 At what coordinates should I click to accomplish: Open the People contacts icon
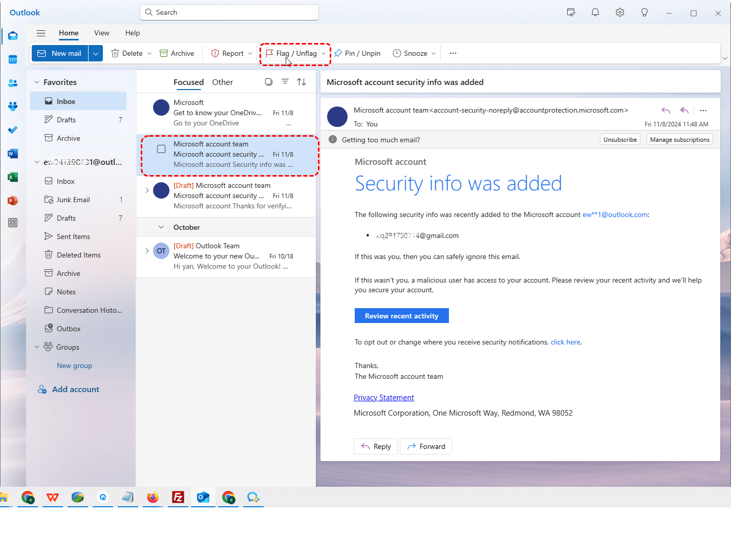(x=13, y=83)
